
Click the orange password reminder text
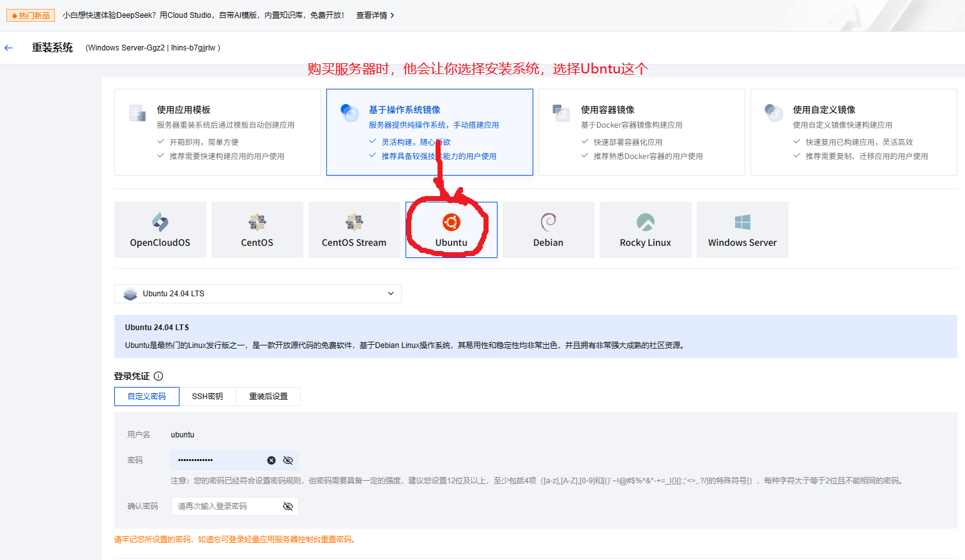click(235, 540)
